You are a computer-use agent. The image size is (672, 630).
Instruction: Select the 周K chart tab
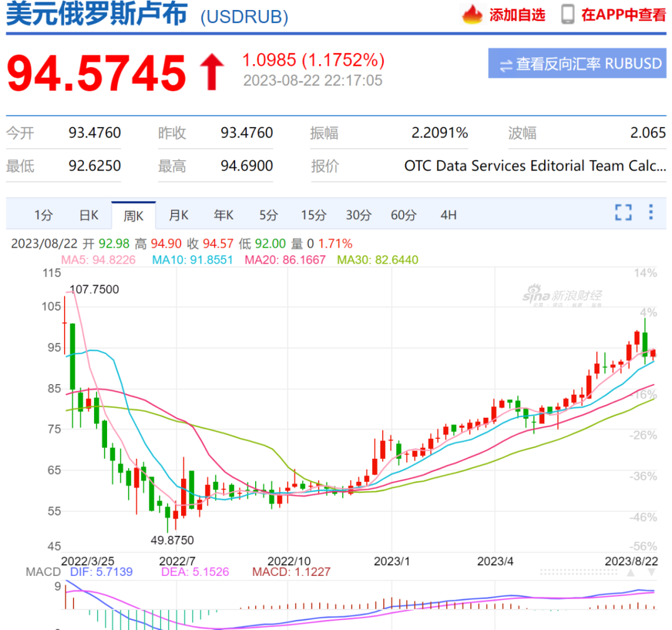coord(133,215)
